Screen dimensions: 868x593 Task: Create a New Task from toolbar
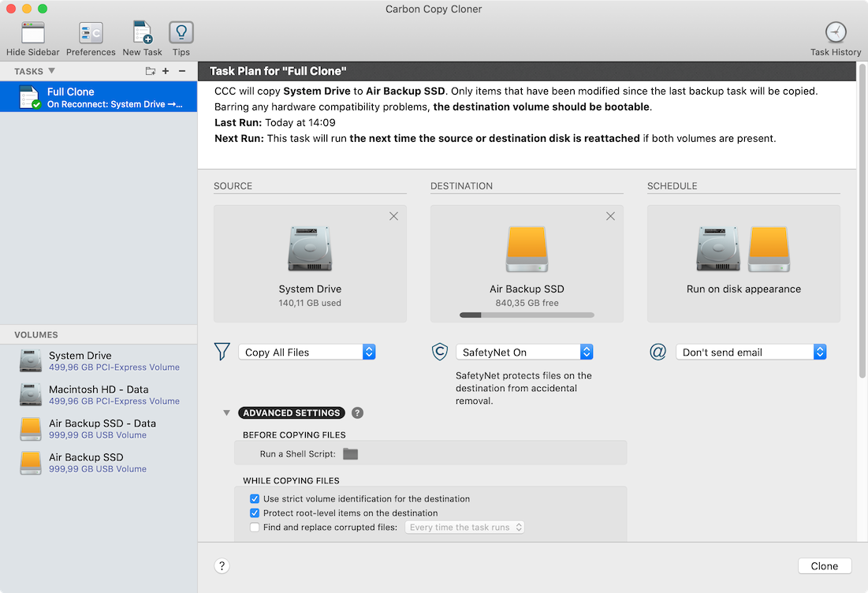142,33
